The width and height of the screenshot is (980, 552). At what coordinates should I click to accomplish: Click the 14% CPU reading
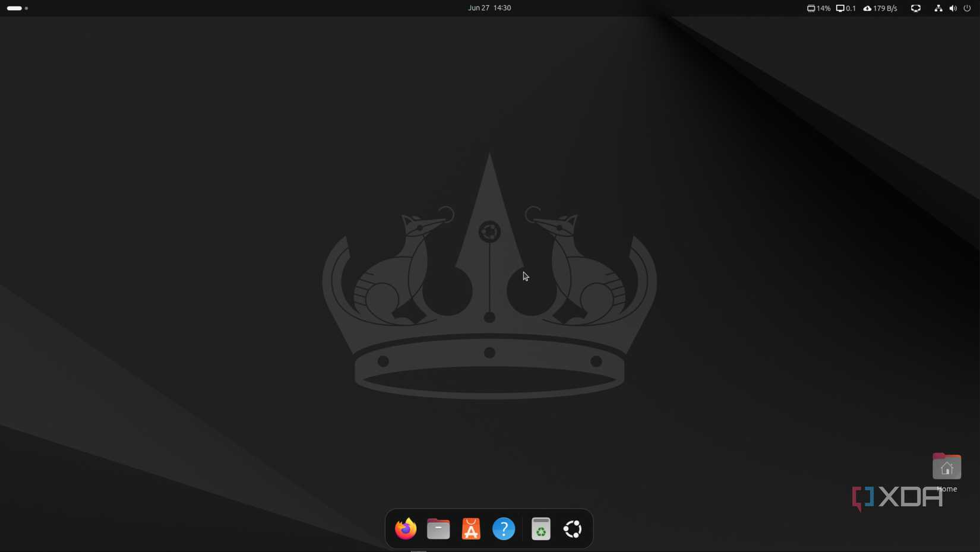click(x=823, y=8)
